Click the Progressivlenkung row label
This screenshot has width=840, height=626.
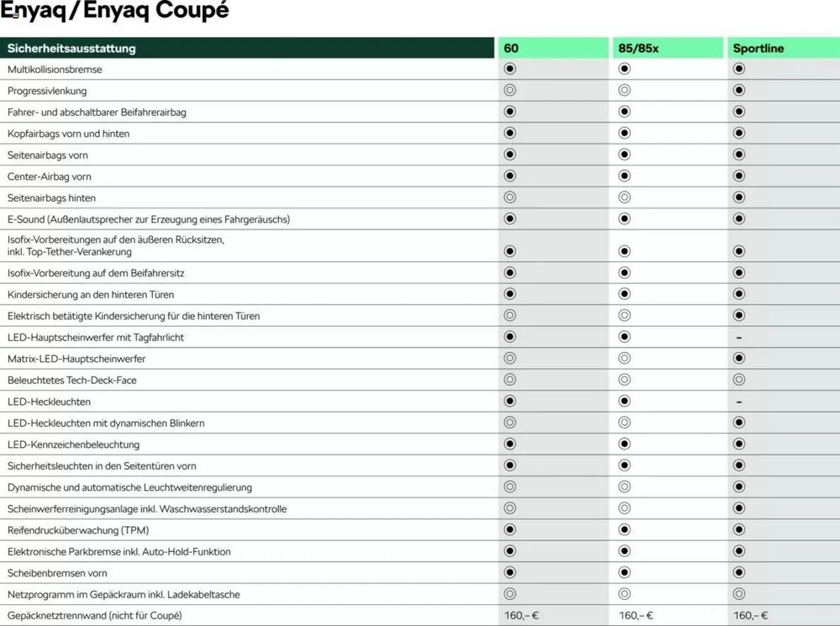coord(47,91)
